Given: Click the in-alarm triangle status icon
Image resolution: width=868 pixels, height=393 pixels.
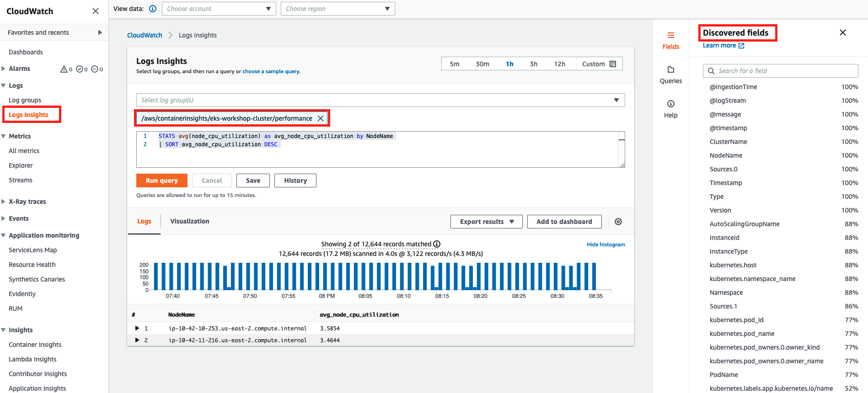Looking at the screenshot, I should tap(64, 69).
